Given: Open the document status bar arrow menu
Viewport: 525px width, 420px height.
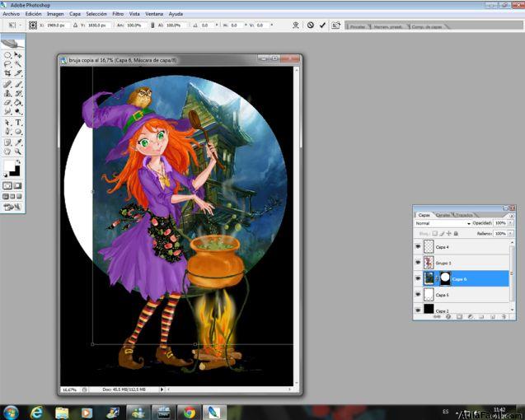Looking at the screenshot, I should (162, 390).
